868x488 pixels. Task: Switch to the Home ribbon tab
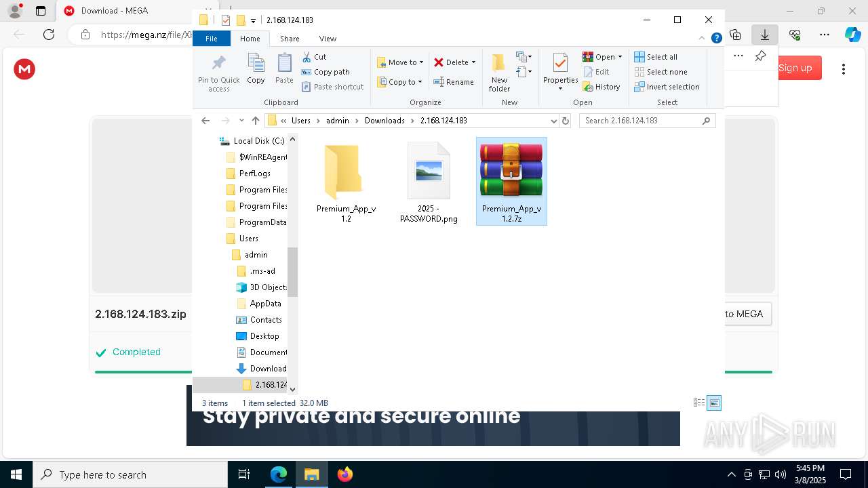point(250,39)
